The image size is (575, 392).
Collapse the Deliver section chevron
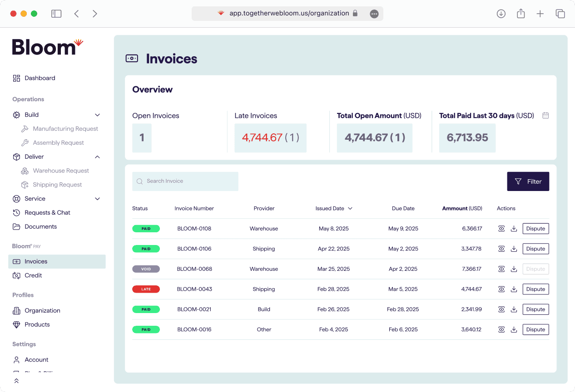click(97, 157)
